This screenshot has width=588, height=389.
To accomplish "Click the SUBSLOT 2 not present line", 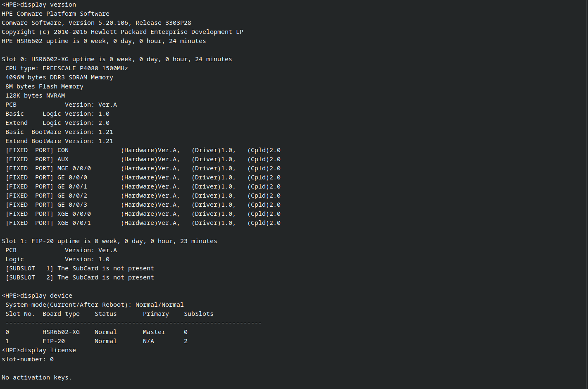I will pos(80,277).
